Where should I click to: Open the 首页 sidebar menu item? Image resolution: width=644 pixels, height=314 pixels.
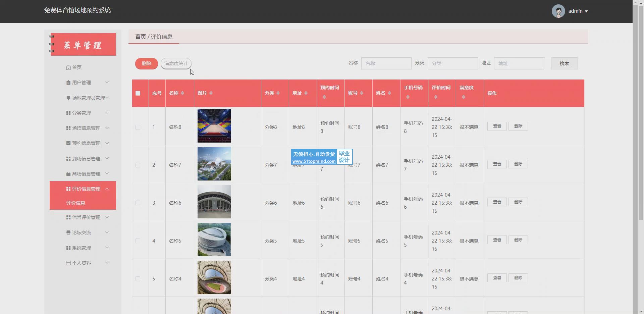tap(83, 67)
